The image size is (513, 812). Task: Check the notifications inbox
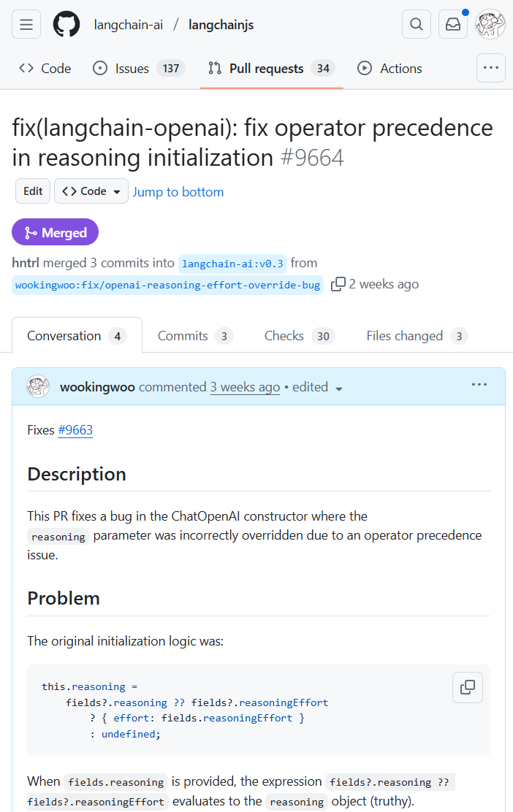(452, 23)
